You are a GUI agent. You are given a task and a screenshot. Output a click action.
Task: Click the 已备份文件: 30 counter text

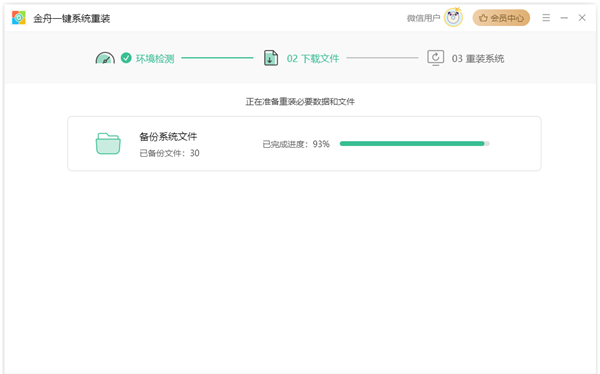(170, 153)
